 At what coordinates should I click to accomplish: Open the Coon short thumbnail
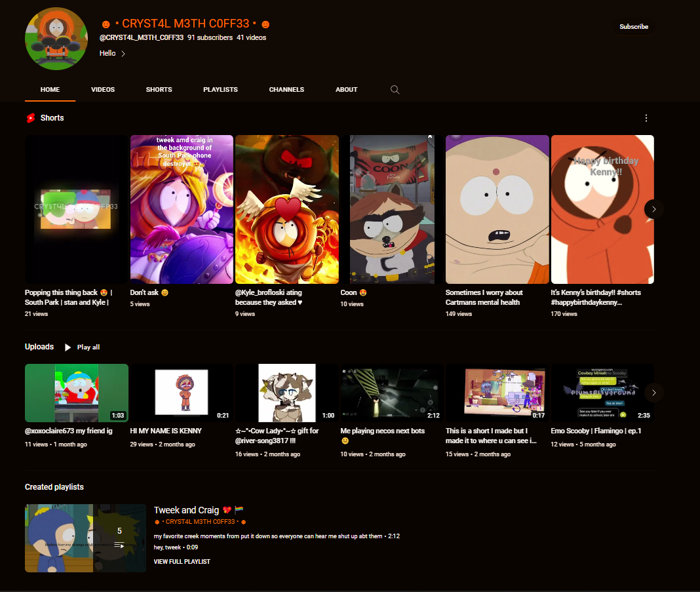coord(392,209)
